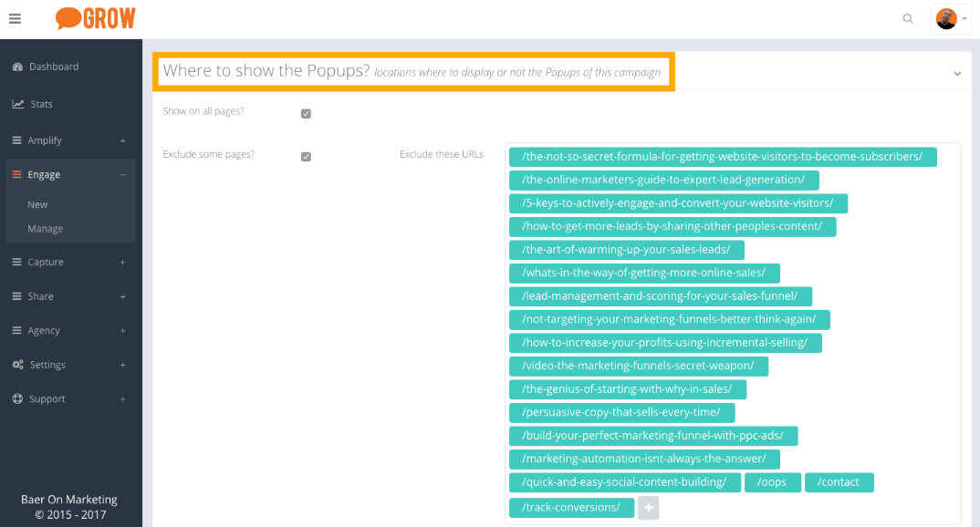Click the Settings gears icon
Viewport: 980px width, 527px height.
coord(17,365)
